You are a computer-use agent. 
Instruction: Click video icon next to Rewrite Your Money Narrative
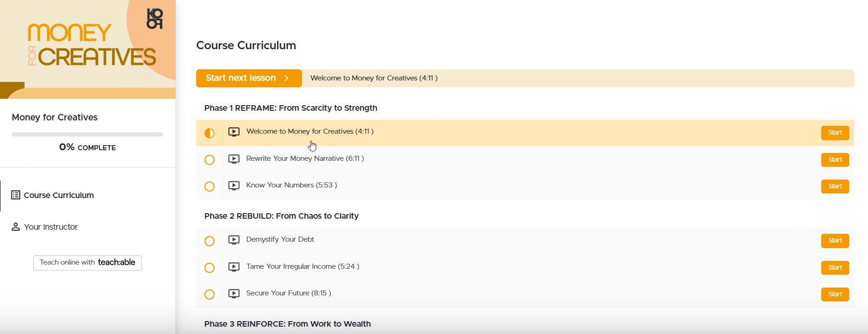[234, 159]
